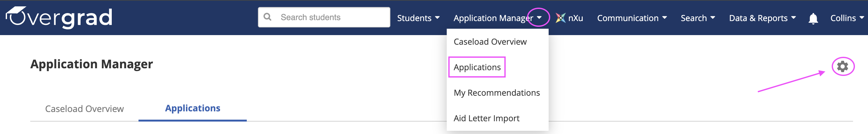Expand the Search dropdown in the navbar
Image resolution: width=868 pixels, height=134 pixels.
pyautogui.click(x=698, y=18)
